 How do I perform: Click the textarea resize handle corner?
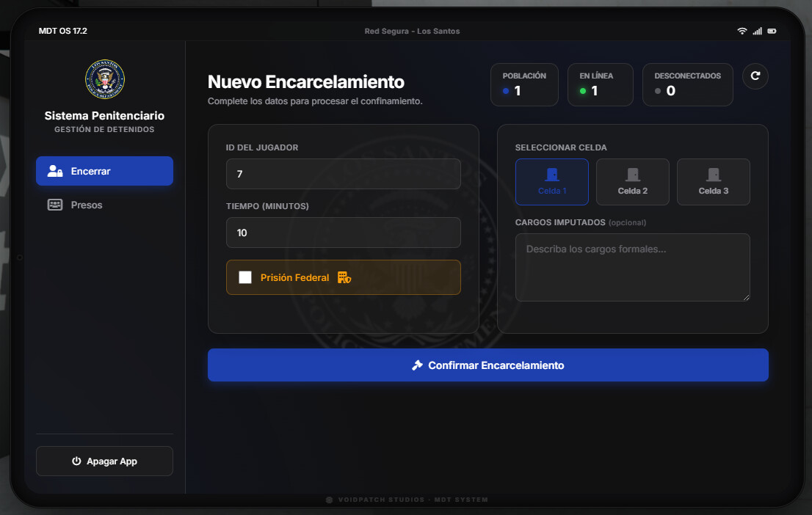tap(746, 297)
